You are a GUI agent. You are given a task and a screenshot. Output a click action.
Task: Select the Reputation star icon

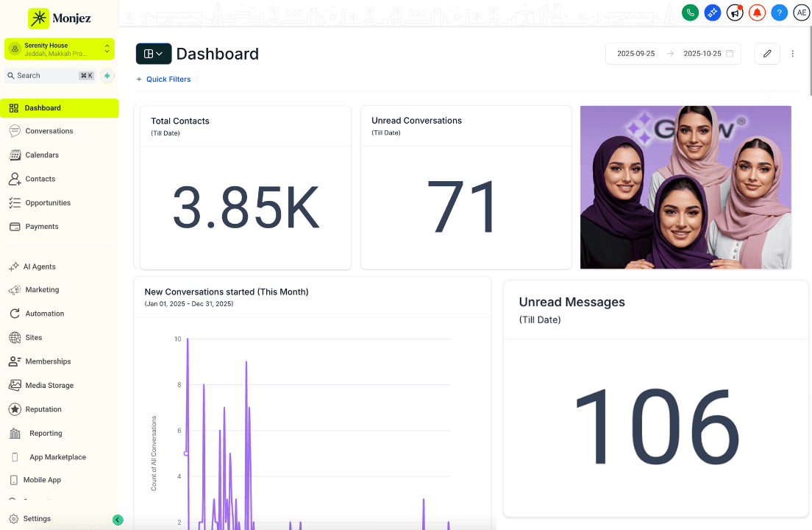point(16,409)
